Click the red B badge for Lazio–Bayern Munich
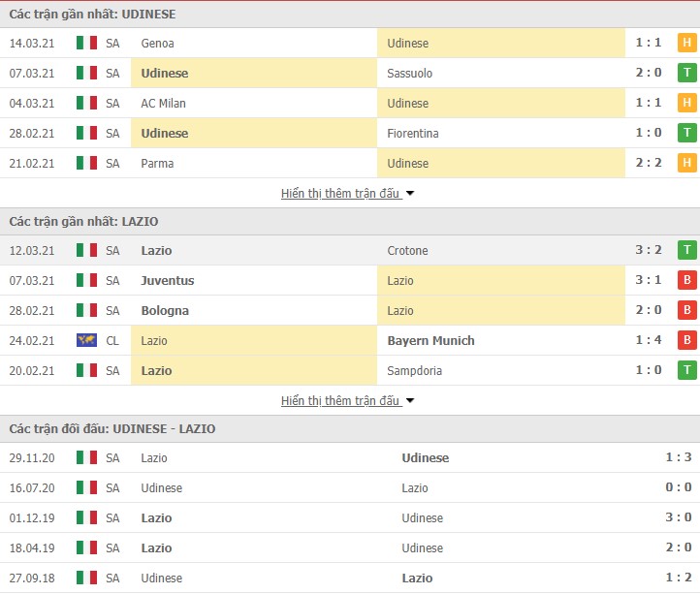700x594 pixels. 687,340
